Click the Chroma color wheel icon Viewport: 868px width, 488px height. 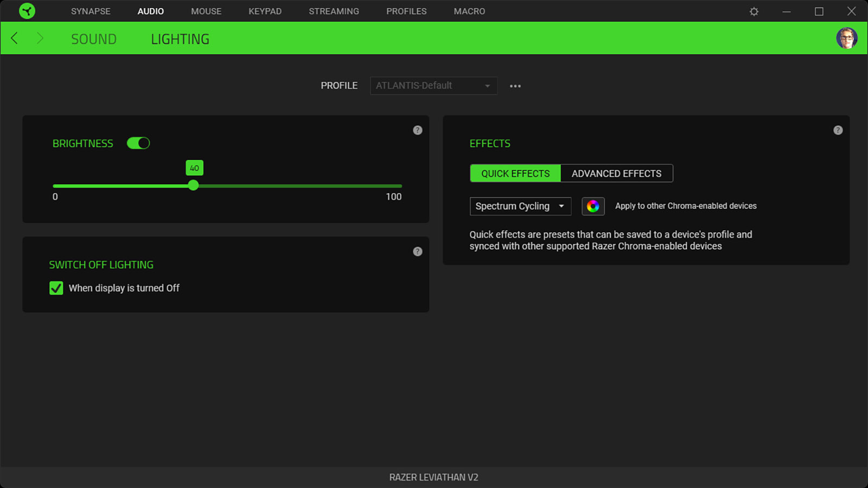[x=593, y=206]
